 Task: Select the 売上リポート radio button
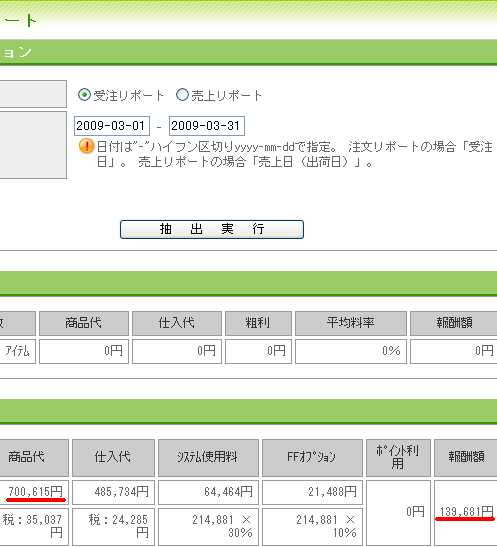click(182, 95)
